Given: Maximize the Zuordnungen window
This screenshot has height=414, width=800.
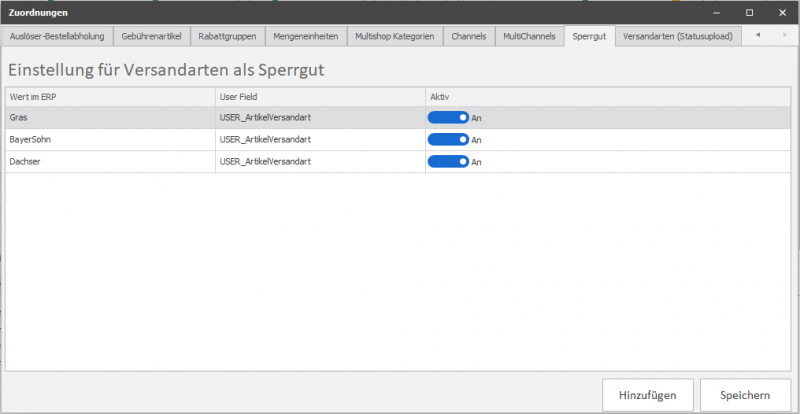Looking at the screenshot, I should point(749,12).
